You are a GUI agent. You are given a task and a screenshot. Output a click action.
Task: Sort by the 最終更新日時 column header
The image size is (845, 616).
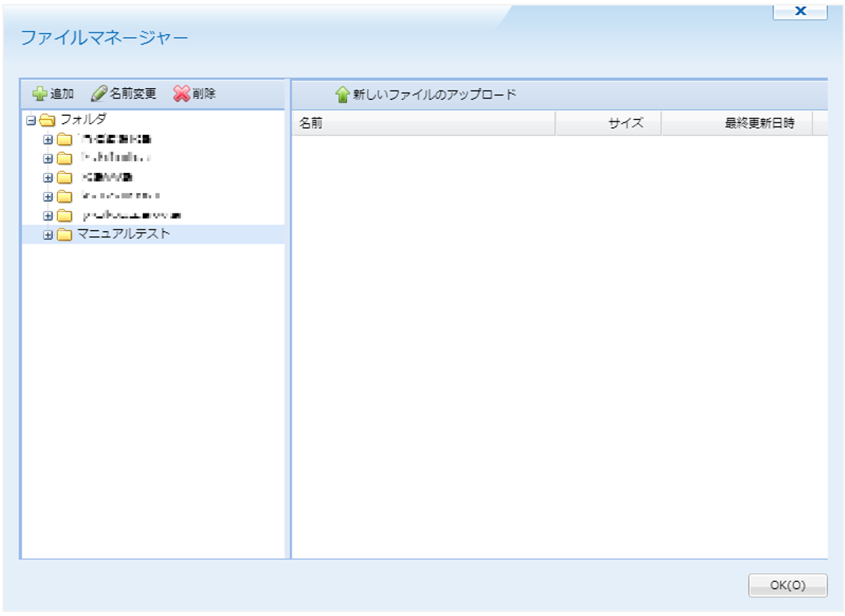pyautogui.click(x=737, y=123)
